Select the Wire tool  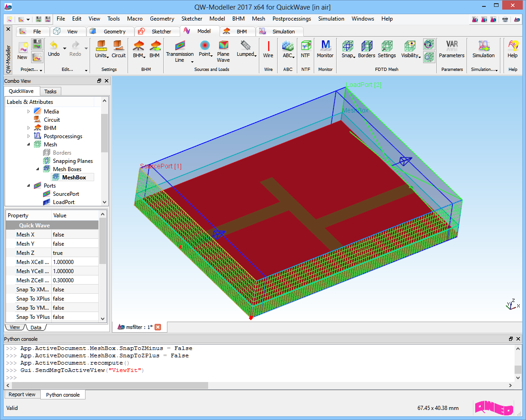pyautogui.click(x=268, y=46)
